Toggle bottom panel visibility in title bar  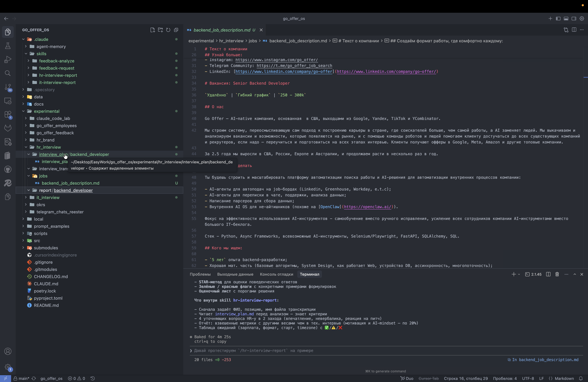(x=566, y=18)
